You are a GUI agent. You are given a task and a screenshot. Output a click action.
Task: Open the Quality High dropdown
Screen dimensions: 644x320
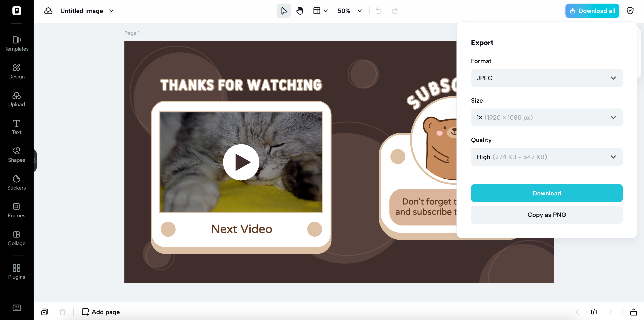546,157
